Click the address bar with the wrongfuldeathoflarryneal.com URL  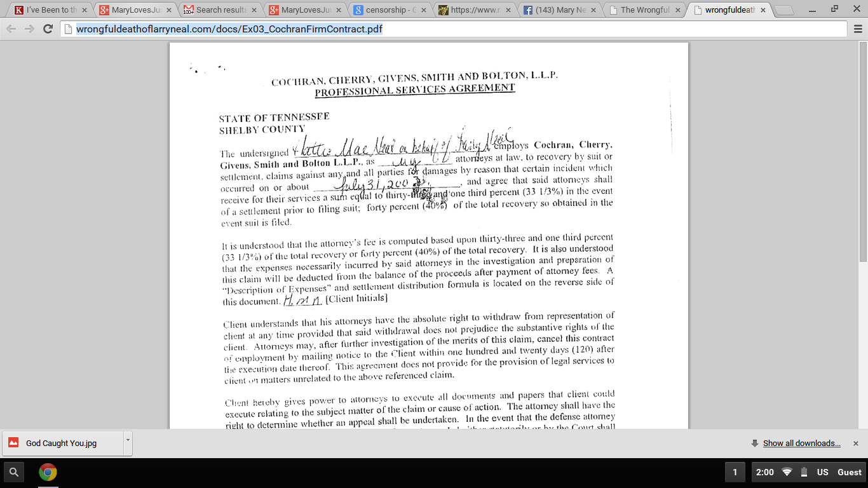454,29
